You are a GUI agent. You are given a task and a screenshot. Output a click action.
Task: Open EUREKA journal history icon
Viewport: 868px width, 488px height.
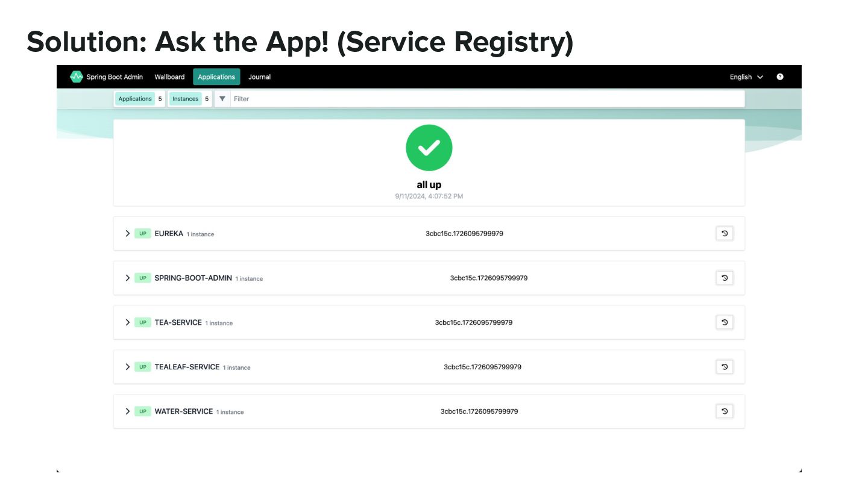click(x=725, y=233)
